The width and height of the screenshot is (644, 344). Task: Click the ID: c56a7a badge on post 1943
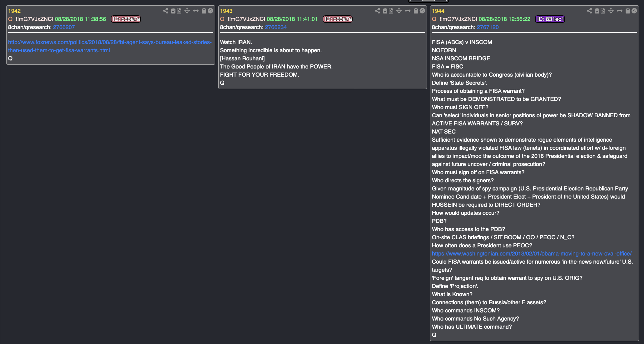coord(338,19)
